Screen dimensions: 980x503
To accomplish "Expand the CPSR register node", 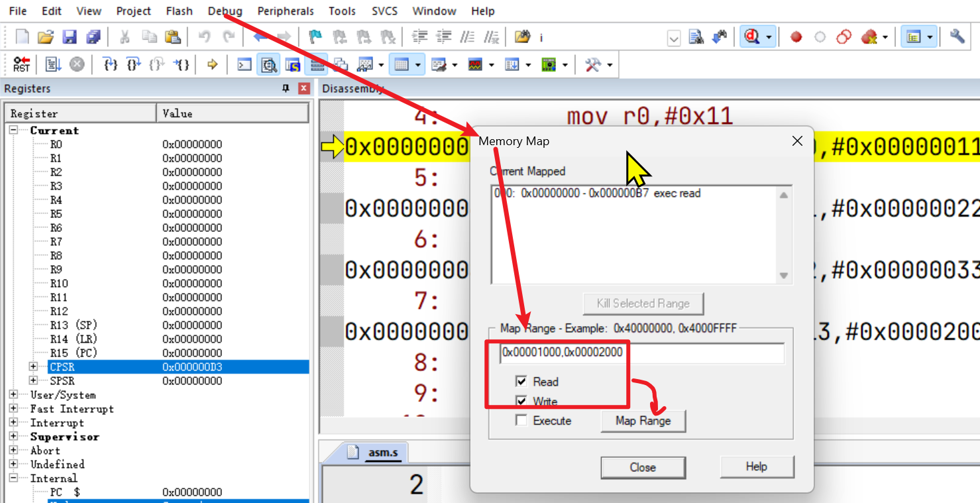I will click(33, 366).
